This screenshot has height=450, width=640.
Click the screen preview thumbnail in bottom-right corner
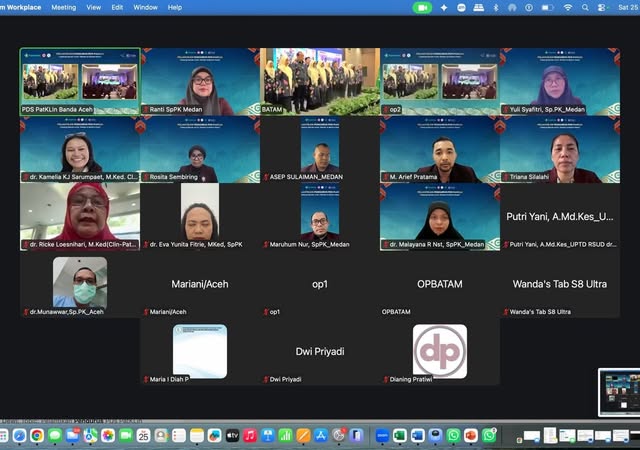[x=619, y=392]
